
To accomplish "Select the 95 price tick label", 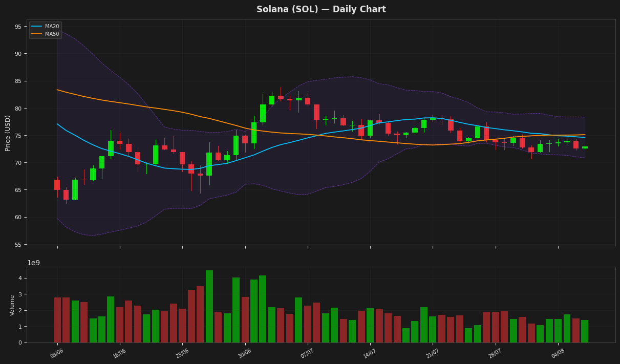I will pyautogui.click(x=18, y=27).
